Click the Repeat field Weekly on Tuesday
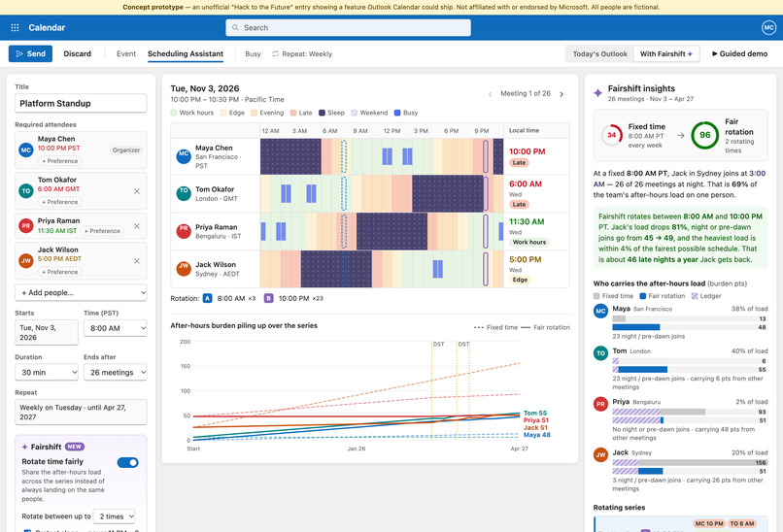The image size is (783, 532). 81,413
